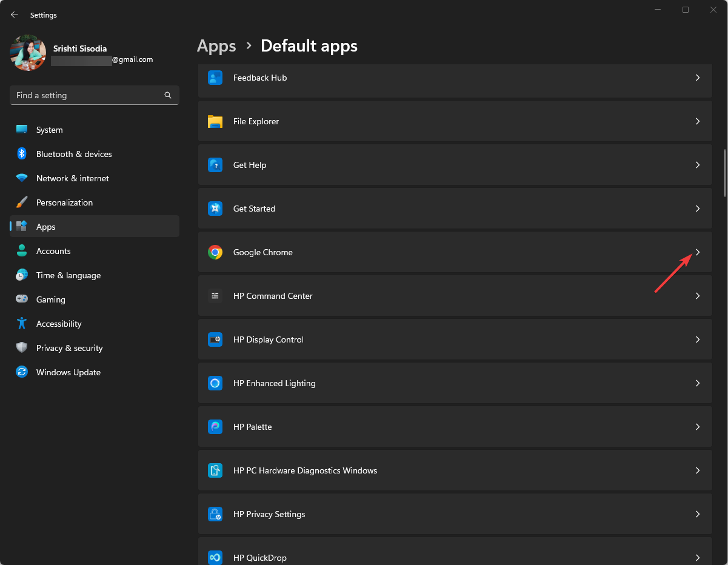Viewport: 728px width, 565px height.
Task: Click the Gaming controller icon in sidebar
Action: [22, 299]
